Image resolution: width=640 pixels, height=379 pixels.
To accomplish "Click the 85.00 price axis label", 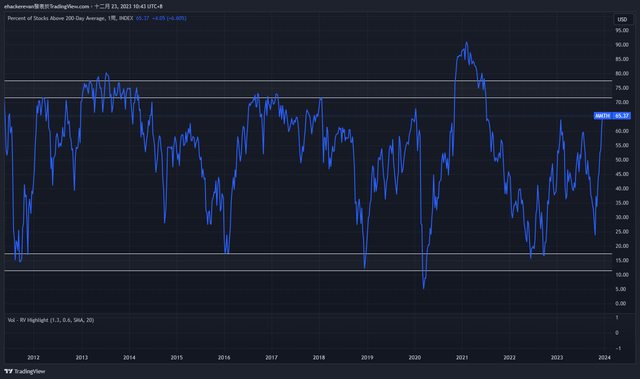I will 622,59.
